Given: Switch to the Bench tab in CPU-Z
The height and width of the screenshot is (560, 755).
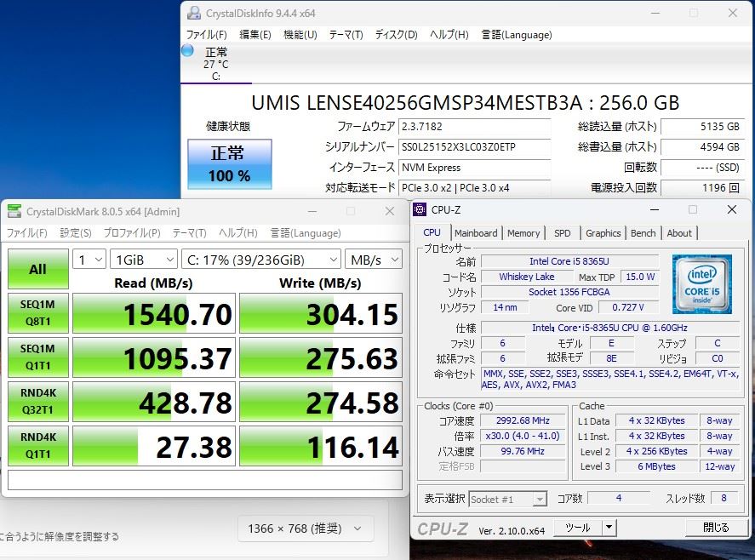Looking at the screenshot, I should click(643, 233).
